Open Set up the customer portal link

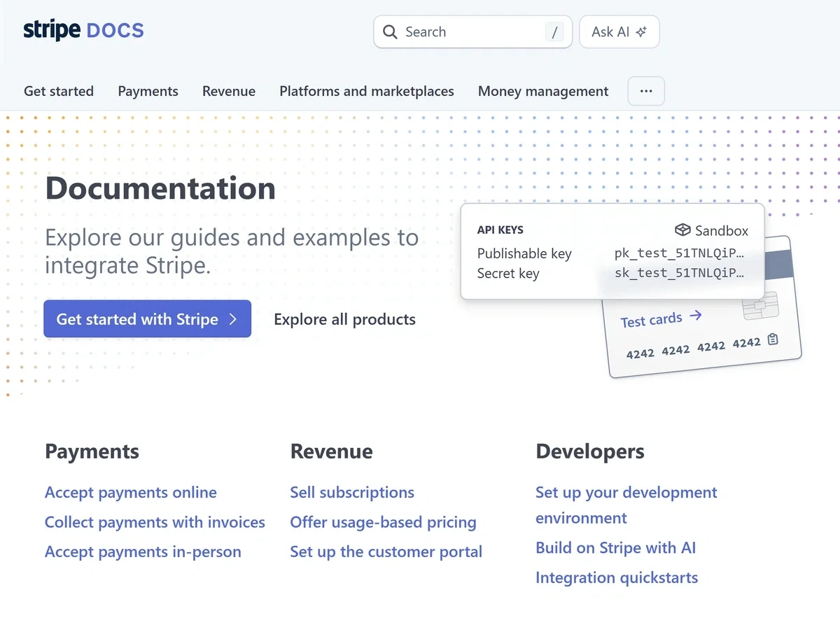coord(386,552)
